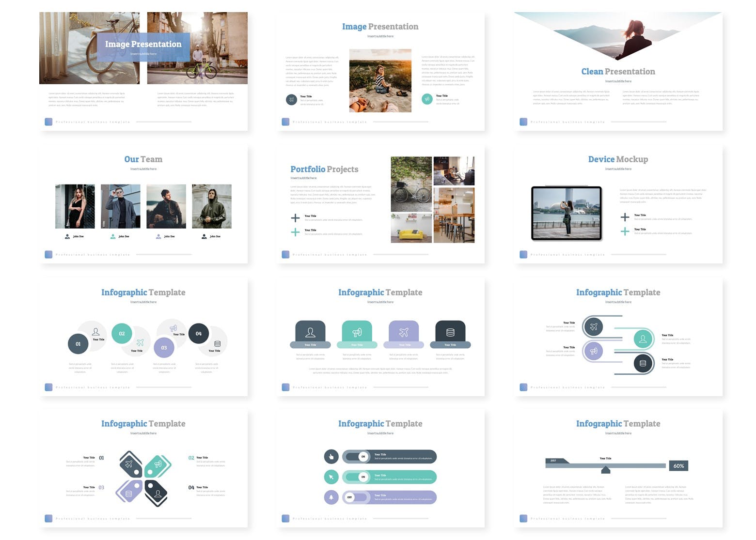756x540 pixels.
Task: Expand the dark plus item under Portfolio Projects
Action: click(295, 218)
